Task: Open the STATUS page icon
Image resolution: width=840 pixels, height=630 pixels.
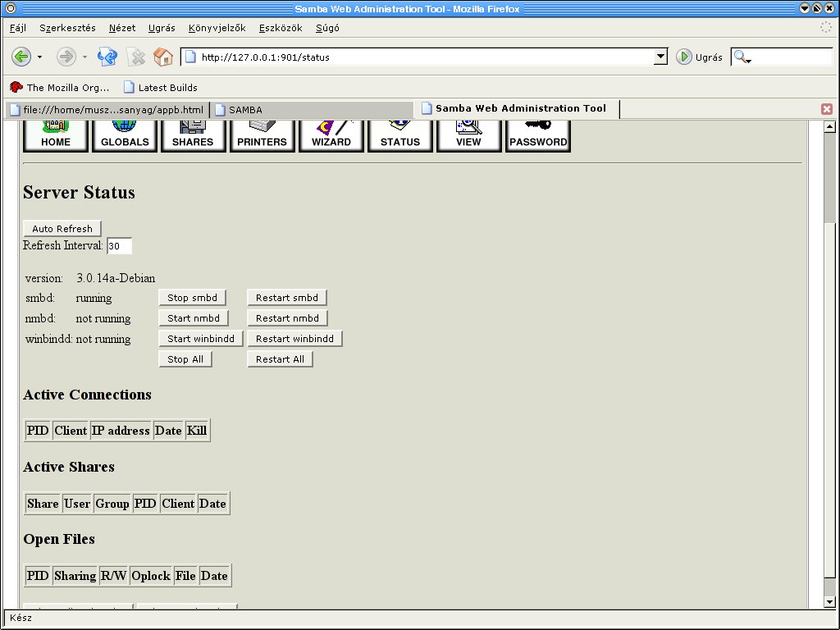Action: (400, 136)
